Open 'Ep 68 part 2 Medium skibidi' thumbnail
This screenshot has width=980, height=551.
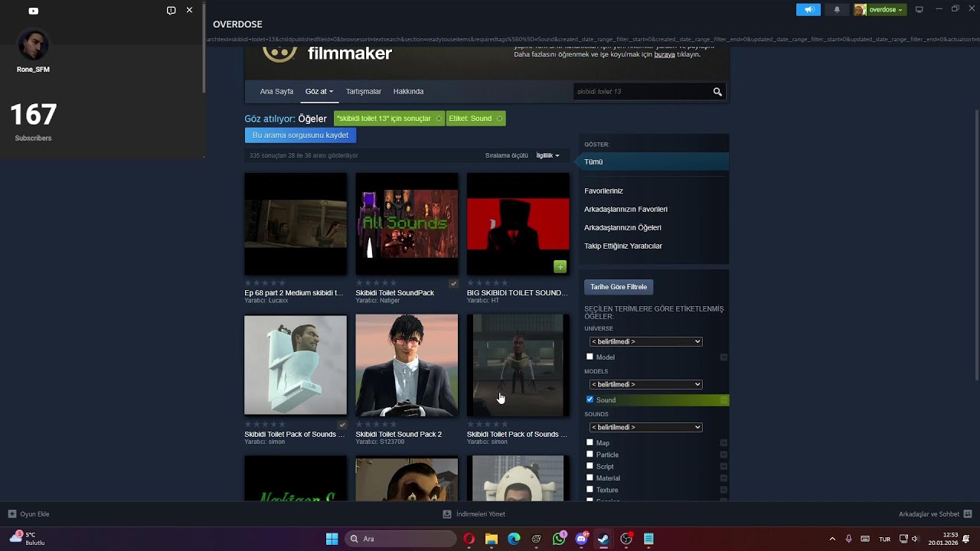pyautogui.click(x=296, y=224)
